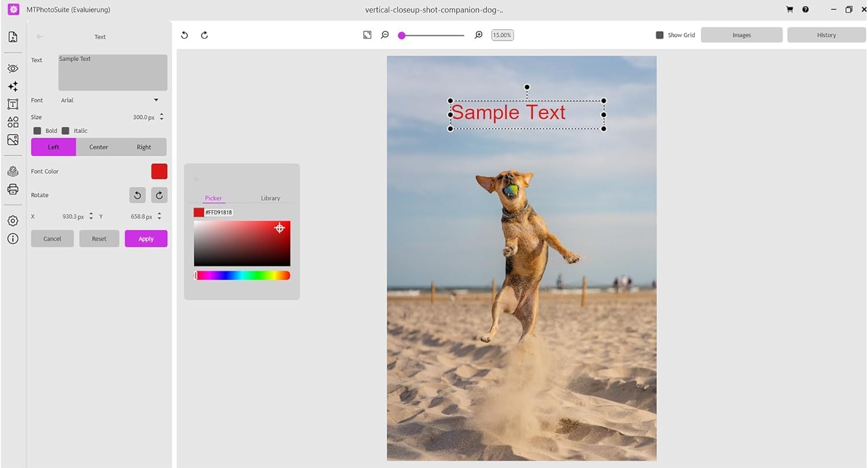This screenshot has height=468, width=868.
Task: Click the Font Color red swatch
Action: [159, 171]
